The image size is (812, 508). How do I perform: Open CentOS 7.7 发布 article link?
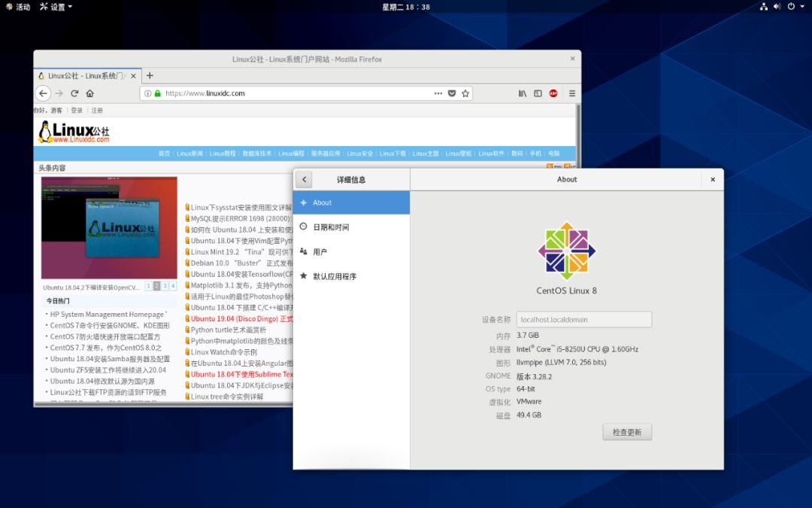(106, 348)
